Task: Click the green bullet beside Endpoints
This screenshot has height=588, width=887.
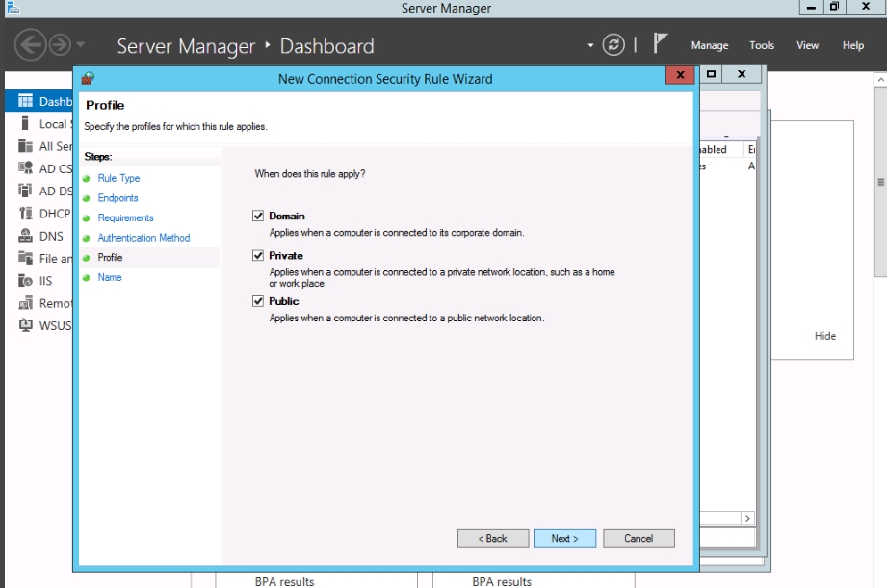Action: tap(87, 198)
